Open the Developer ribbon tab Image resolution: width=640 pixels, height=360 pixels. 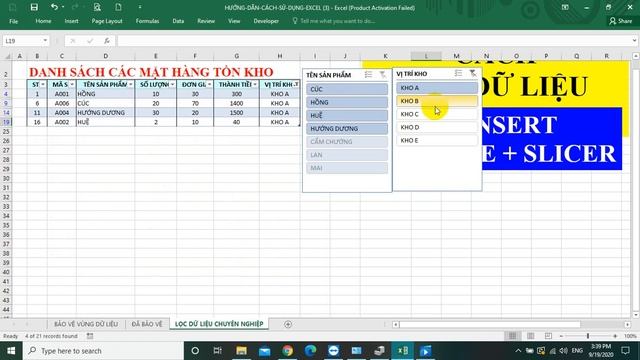[x=266, y=21]
